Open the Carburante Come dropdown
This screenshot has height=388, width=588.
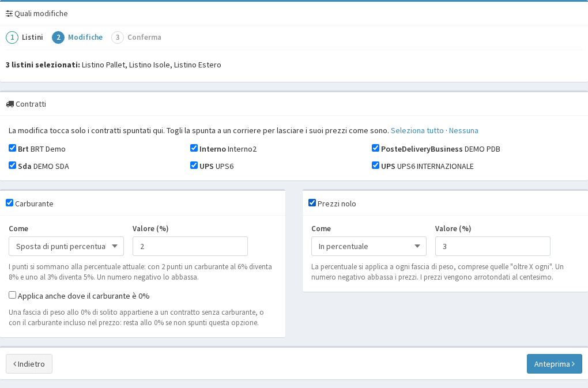[66, 246]
